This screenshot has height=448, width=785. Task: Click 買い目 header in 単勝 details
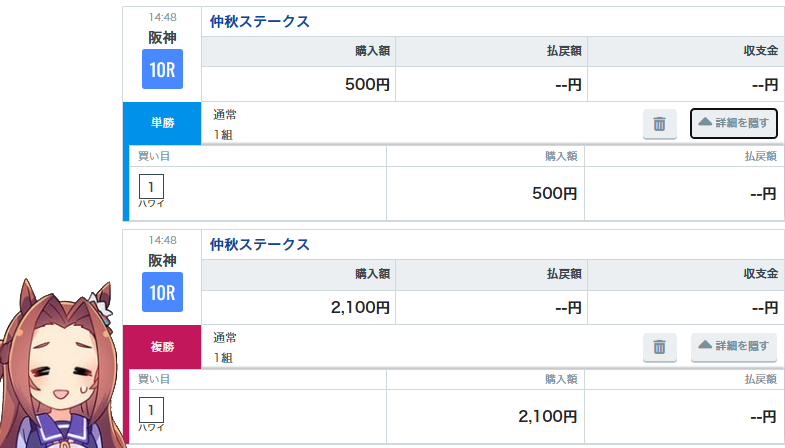click(x=154, y=156)
